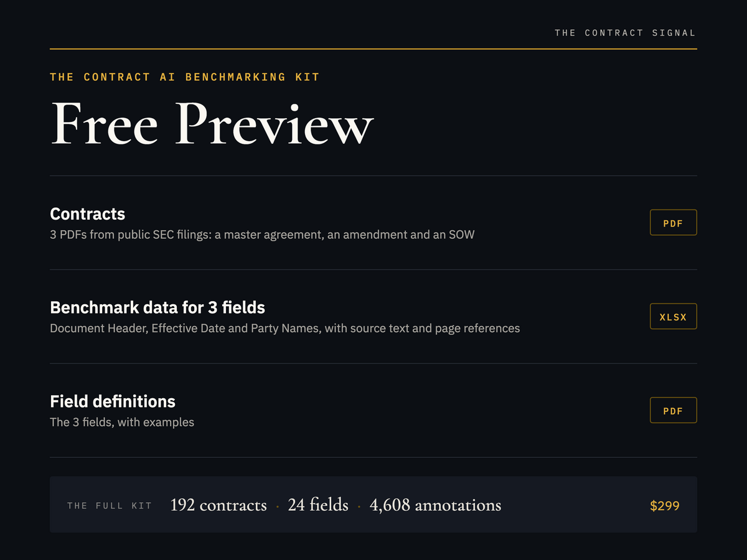Click 'THE CONTRACT AI BENCHMARKING KIT' label
The image size is (747, 560).
click(x=185, y=77)
